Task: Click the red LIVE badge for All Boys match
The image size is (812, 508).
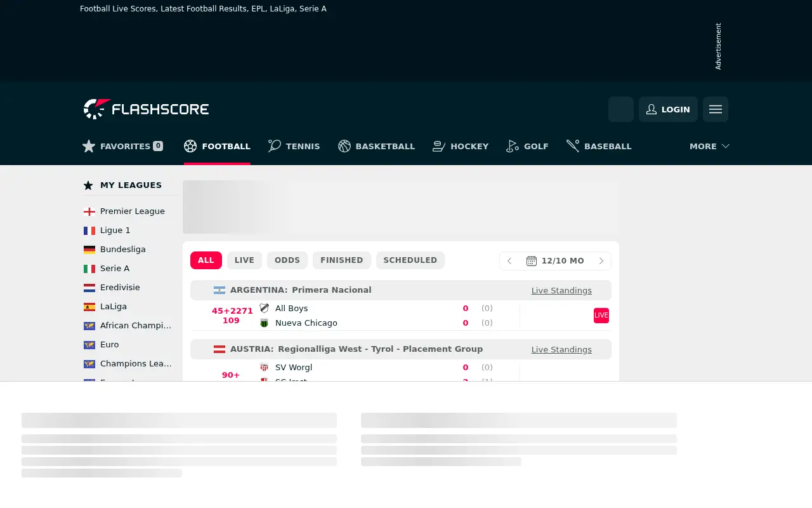Action: coord(601,316)
